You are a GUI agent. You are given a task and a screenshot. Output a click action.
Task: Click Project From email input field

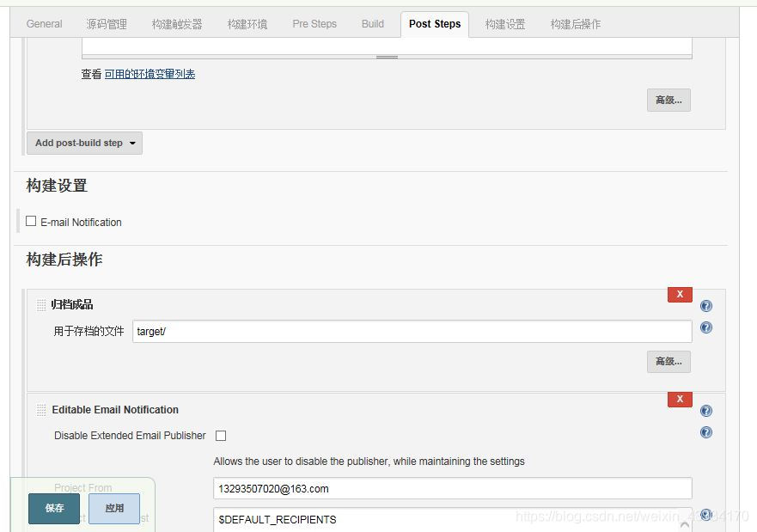(x=452, y=488)
